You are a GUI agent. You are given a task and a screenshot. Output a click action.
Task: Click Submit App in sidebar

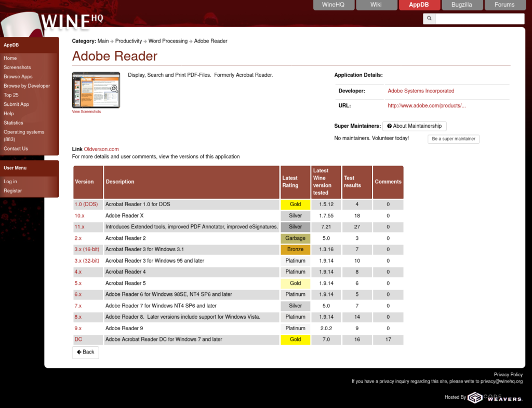pyautogui.click(x=16, y=104)
